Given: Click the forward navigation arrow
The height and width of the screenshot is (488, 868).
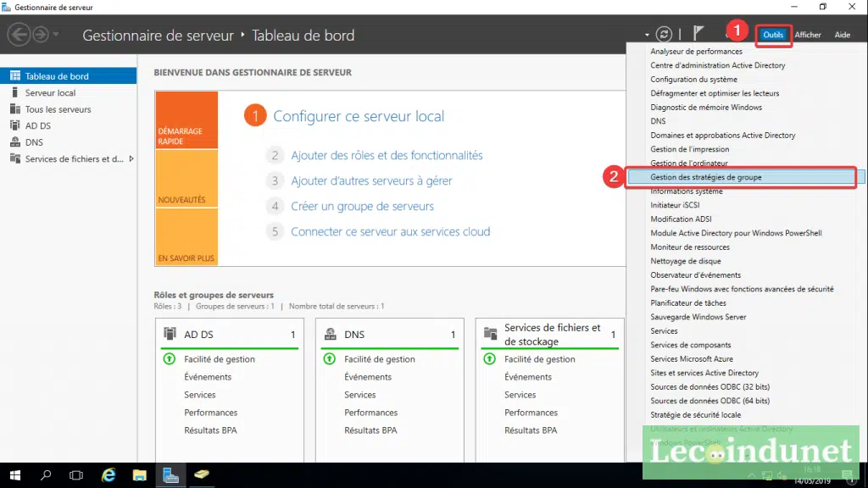Looking at the screenshot, I should 41,34.
